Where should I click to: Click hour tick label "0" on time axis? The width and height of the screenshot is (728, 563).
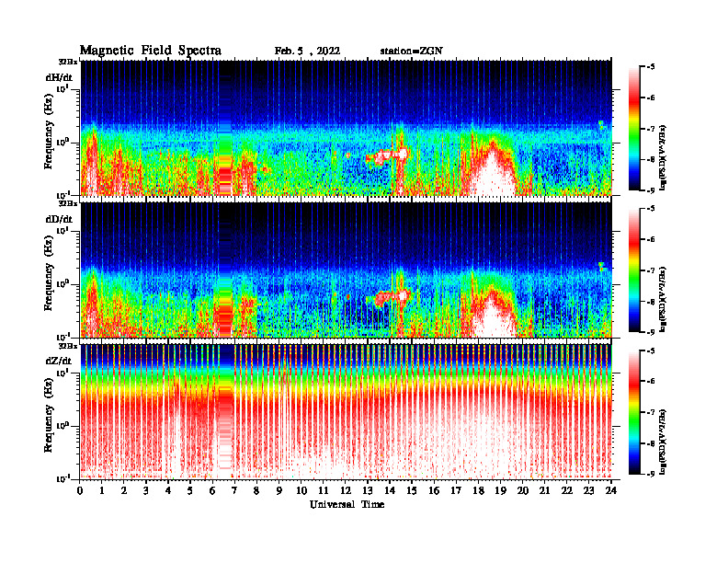[80, 491]
